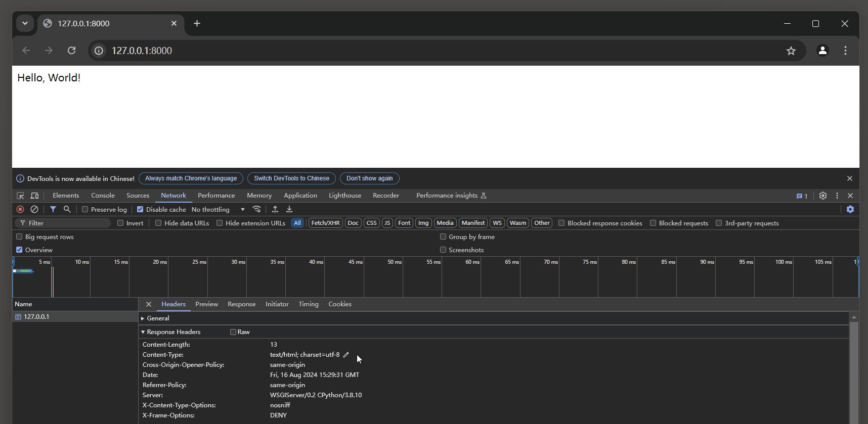Open Chrome three-dot menu

point(845,51)
